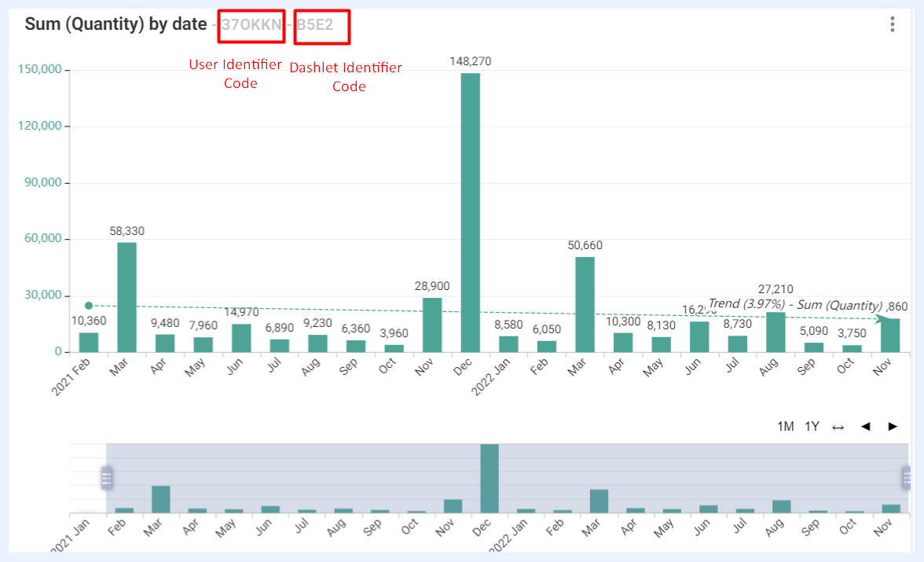
Task: Grab the right range slider handle
Action: [907, 478]
